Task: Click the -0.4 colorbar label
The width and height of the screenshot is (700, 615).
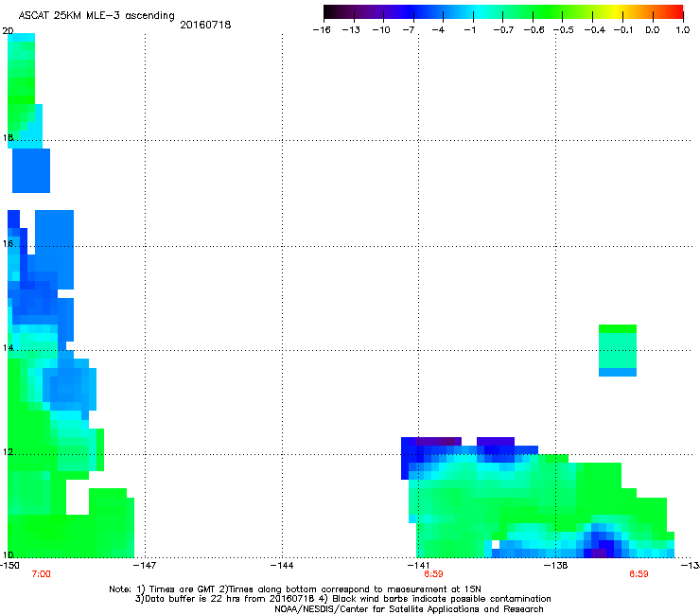Action: point(595,30)
